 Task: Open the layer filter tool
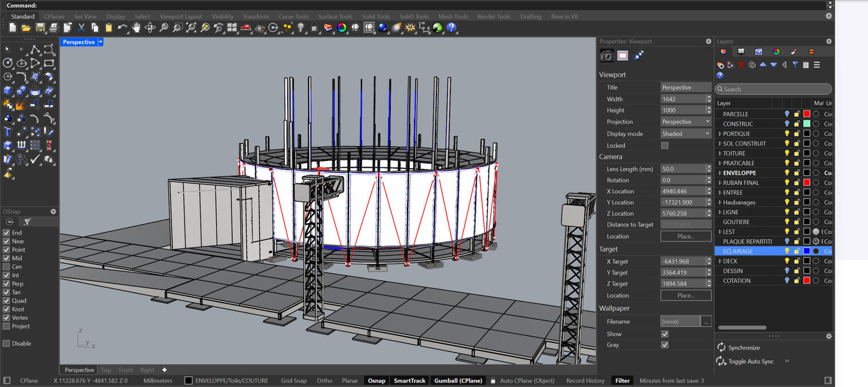pos(795,65)
